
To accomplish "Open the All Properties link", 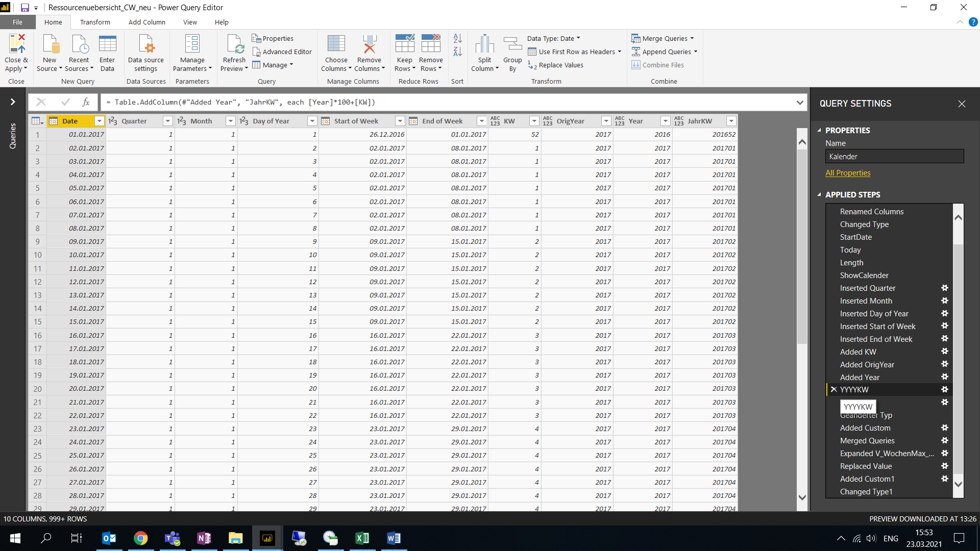I will click(848, 173).
